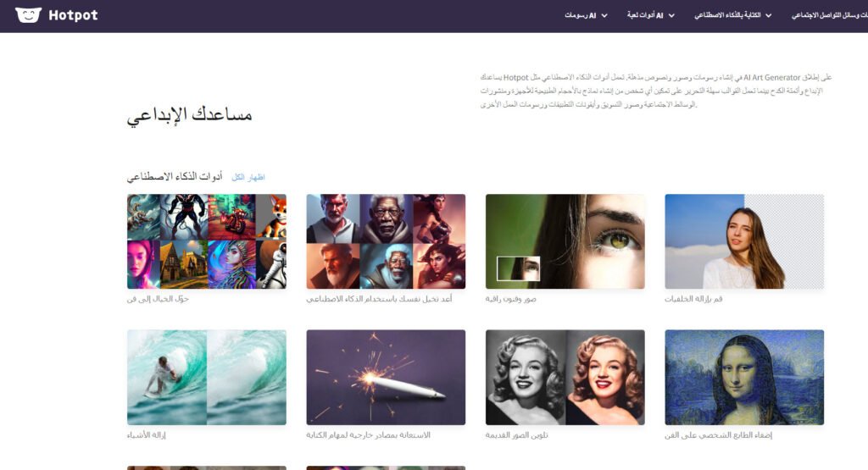Open the sparkler pen writing thumbnail
Image resolution: width=868 pixels, height=470 pixels.
[386, 377]
